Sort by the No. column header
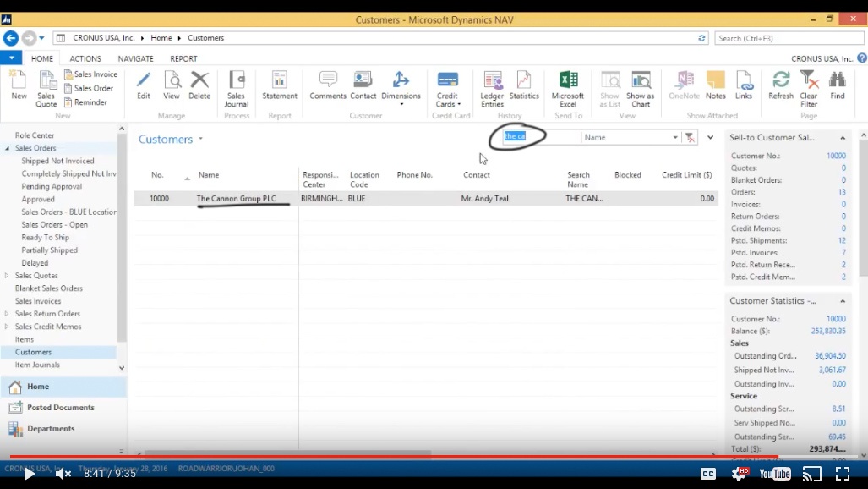 158,174
